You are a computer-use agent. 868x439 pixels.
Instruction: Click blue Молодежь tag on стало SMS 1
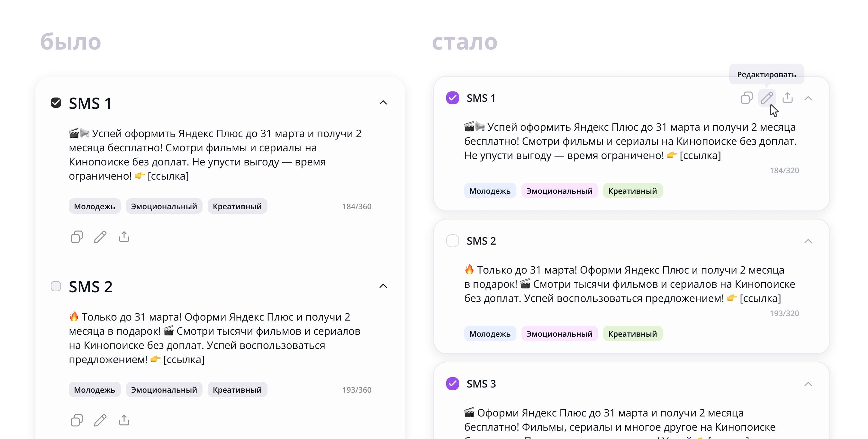490,191
